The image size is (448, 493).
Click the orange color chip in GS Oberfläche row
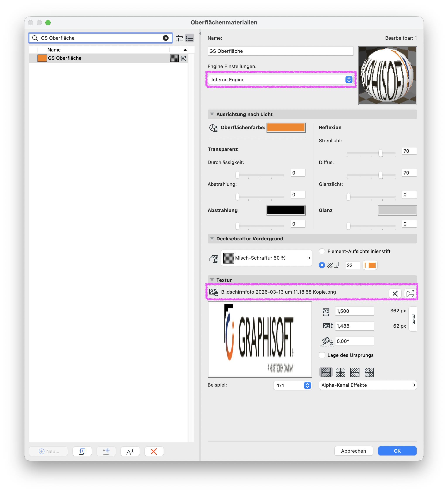pyautogui.click(x=42, y=58)
